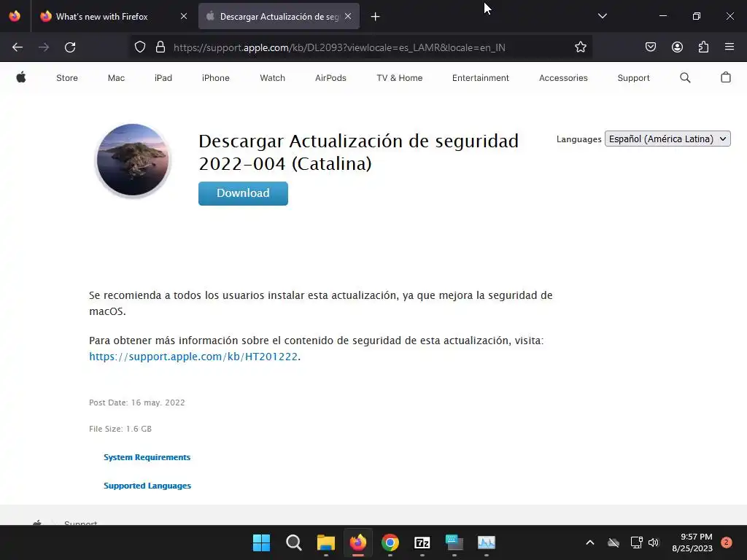Open a new tab with plus
The height and width of the screenshot is (560, 747).
click(376, 17)
